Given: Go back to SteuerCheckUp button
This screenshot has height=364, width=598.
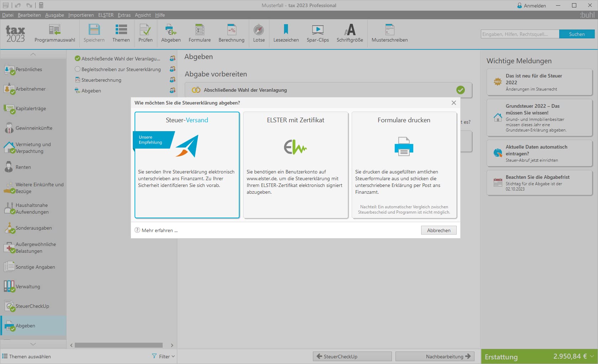Looking at the screenshot, I should click(x=352, y=356).
